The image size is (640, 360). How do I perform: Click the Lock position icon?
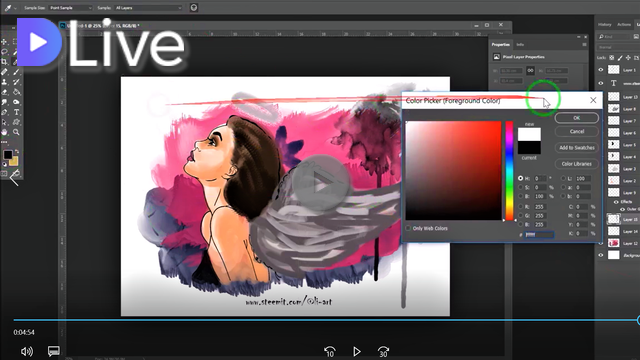coord(628,58)
